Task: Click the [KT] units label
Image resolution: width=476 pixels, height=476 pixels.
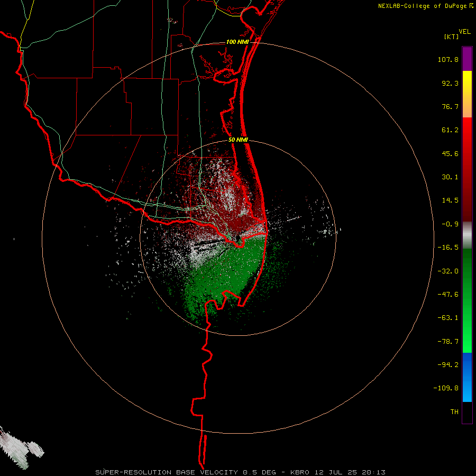Action: coord(452,36)
